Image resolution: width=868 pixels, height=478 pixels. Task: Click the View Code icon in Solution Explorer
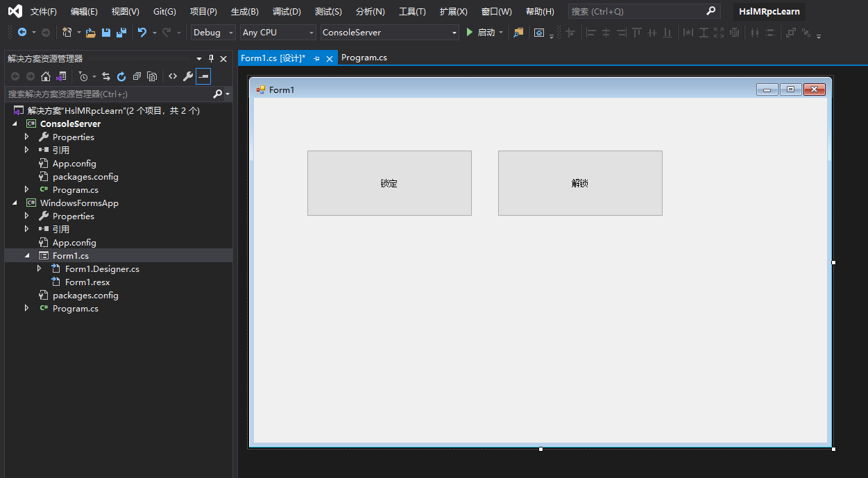point(173,76)
